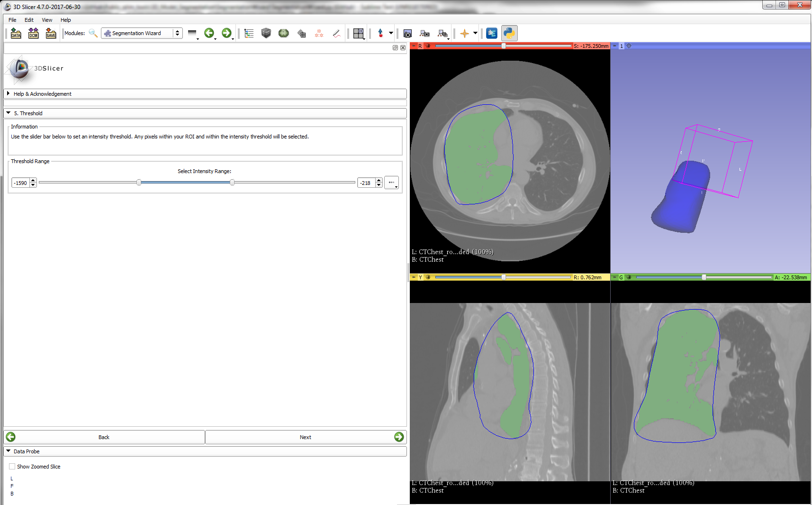The image size is (812, 505).
Task: Click the Save data toolbar icon
Action: (51, 33)
